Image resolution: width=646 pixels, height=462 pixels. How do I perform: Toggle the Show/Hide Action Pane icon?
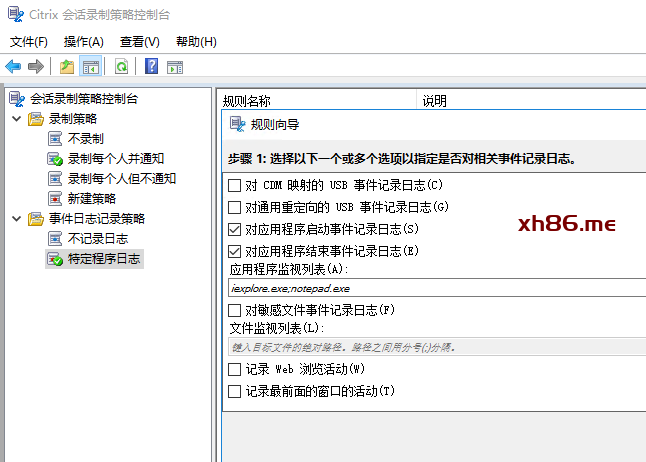[x=175, y=66]
